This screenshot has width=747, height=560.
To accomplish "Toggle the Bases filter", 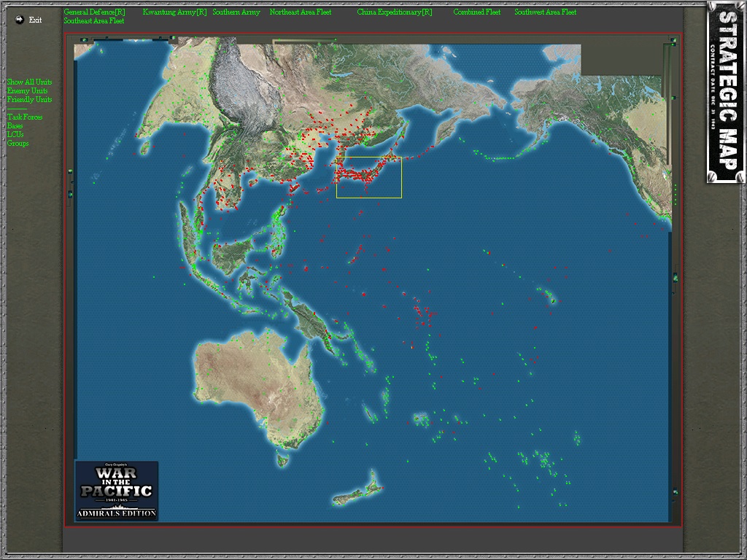I will [x=15, y=125].
